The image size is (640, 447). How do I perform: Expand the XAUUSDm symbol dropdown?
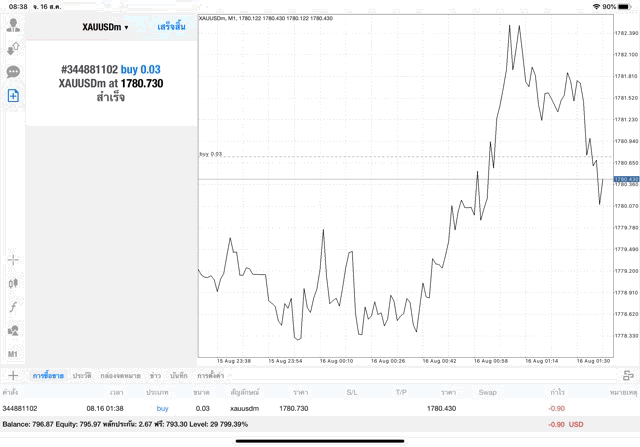pyautogui.click(x=105, y=27)
